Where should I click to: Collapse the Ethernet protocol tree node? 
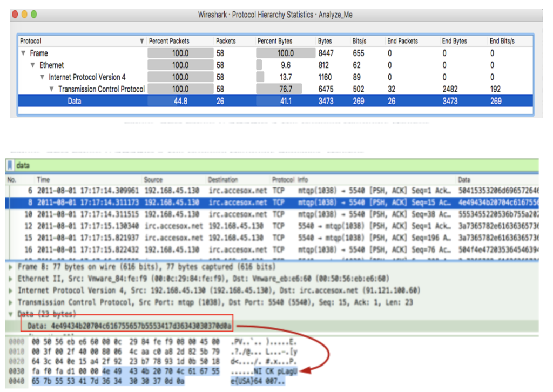33,65
